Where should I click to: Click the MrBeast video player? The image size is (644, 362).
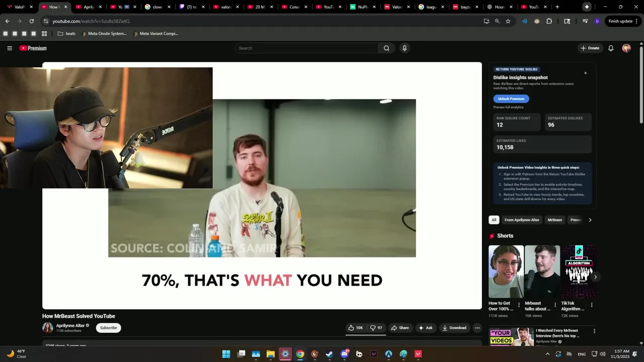(x=262, y=186)
